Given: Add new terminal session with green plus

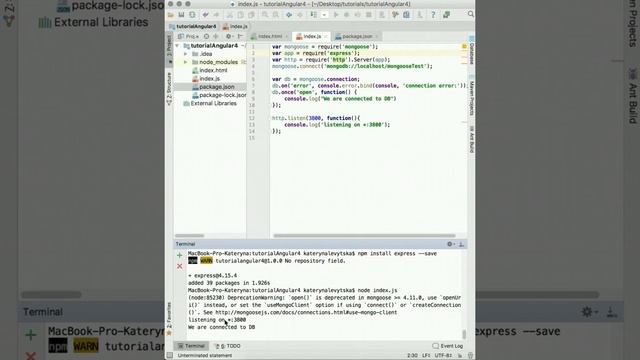Looking at the screenshot, I should pos(180,255).
